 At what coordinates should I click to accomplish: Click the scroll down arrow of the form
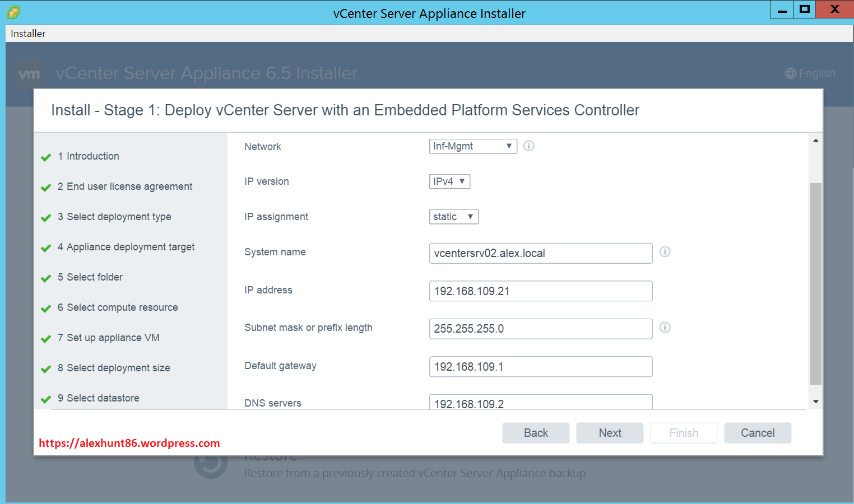815,402
